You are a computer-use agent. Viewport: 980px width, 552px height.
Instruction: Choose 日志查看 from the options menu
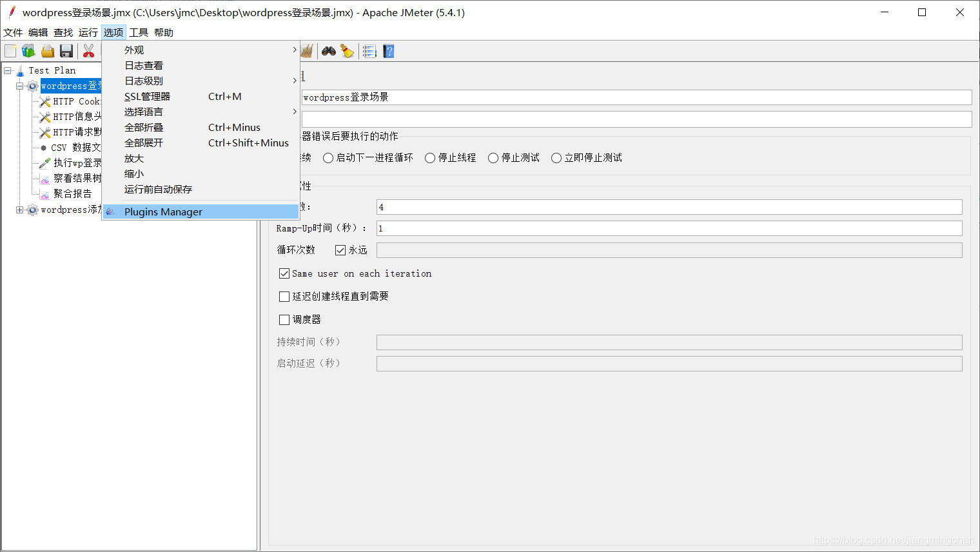click(201, 65)
